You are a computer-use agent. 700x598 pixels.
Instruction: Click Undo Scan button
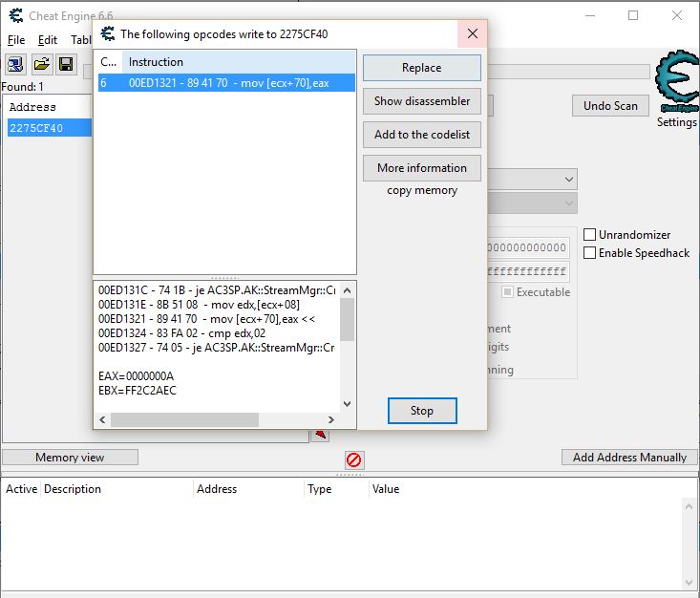coord(610,106)
